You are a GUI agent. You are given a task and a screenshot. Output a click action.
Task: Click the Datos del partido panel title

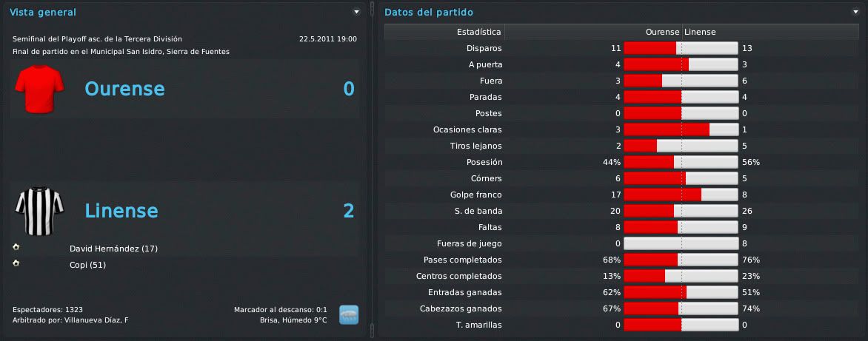tap(429, 12)
